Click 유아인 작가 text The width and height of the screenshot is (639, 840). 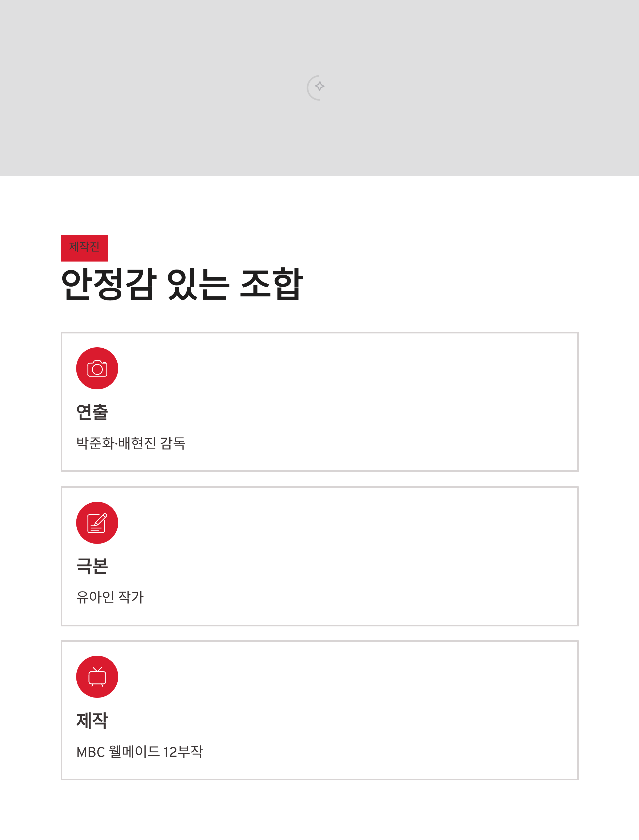pos(110,597)
